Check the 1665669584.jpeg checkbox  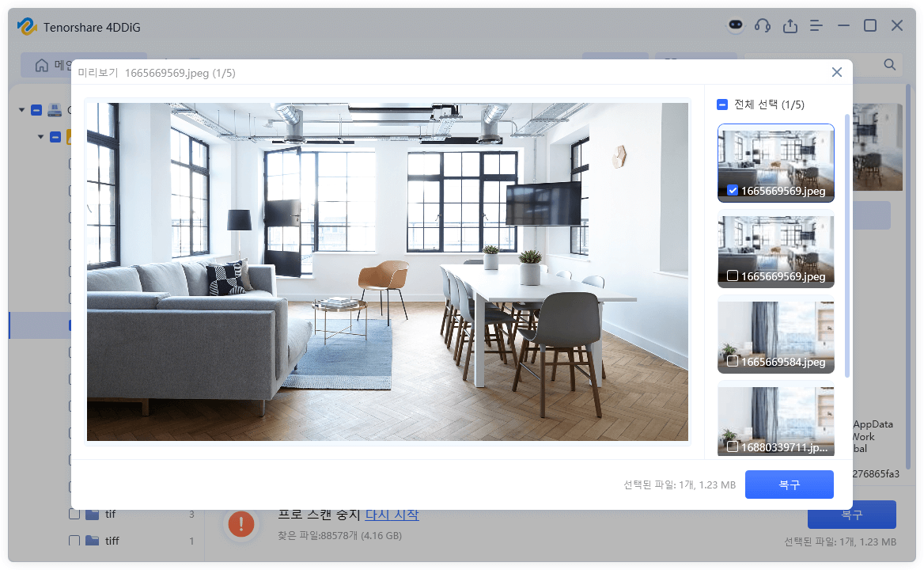pyautogui.click(x=733, y=361)
